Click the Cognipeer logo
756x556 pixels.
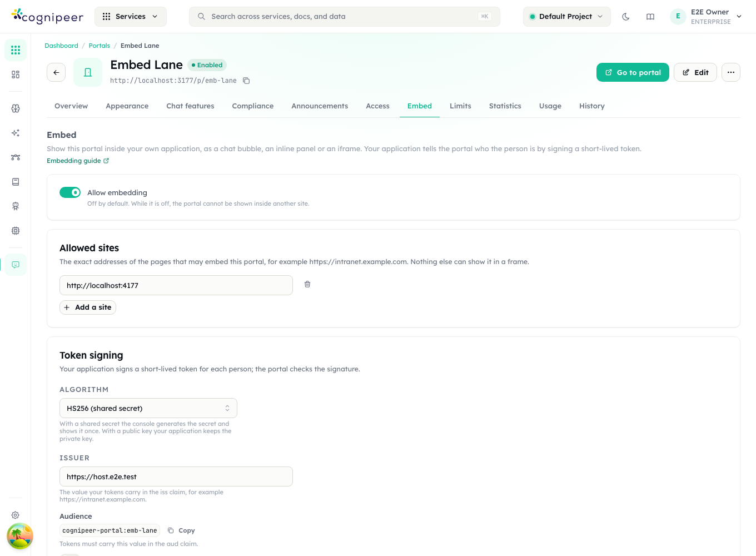47,17
